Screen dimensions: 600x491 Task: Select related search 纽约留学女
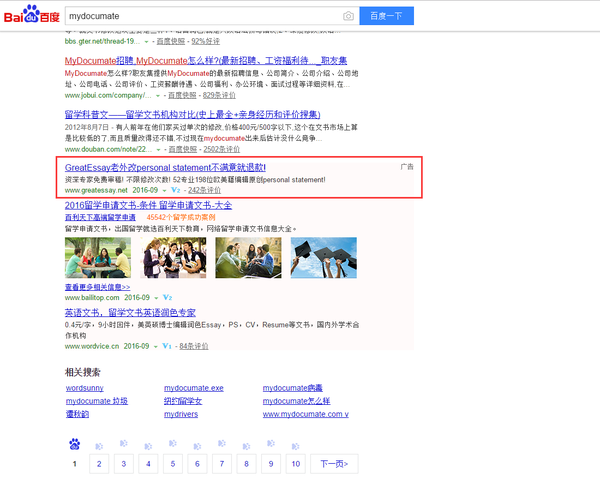click(x=183, y=401)
